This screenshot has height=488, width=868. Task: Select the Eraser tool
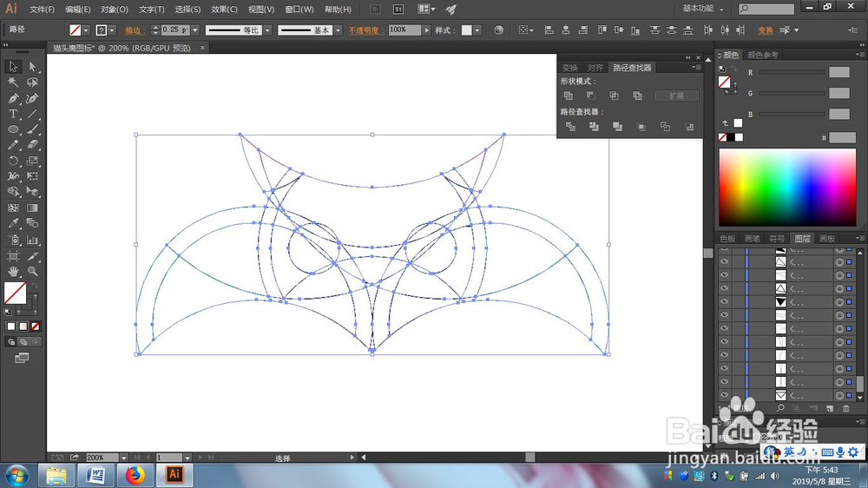coord(32,144)
